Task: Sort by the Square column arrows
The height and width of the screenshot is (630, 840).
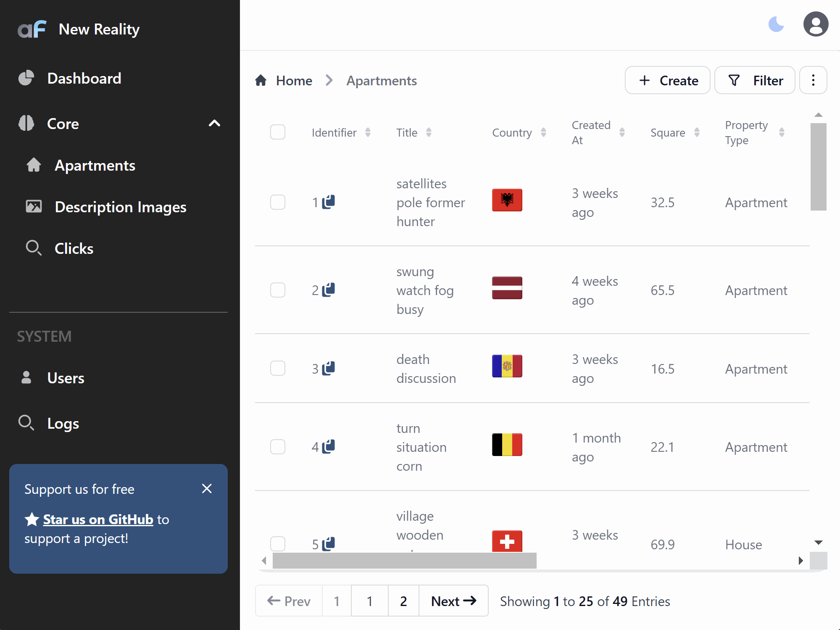Action: point(697,132)
